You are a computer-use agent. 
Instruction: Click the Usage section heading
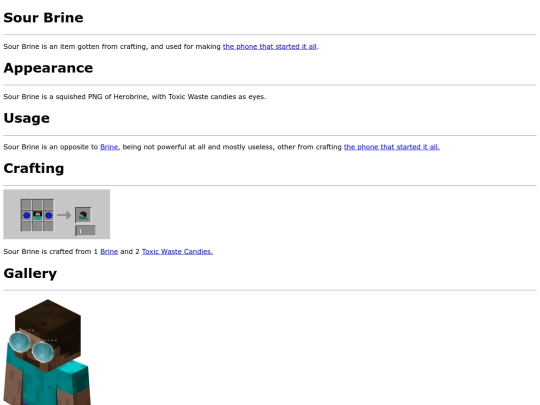[x=27, y=118]
